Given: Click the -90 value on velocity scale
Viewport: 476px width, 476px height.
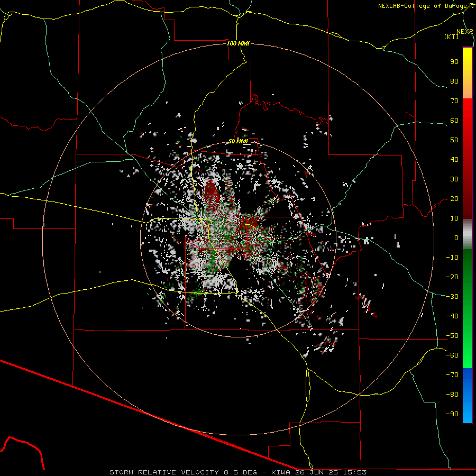Looking at the screenshot, I should pyautogui.click(x=452, y=414).
